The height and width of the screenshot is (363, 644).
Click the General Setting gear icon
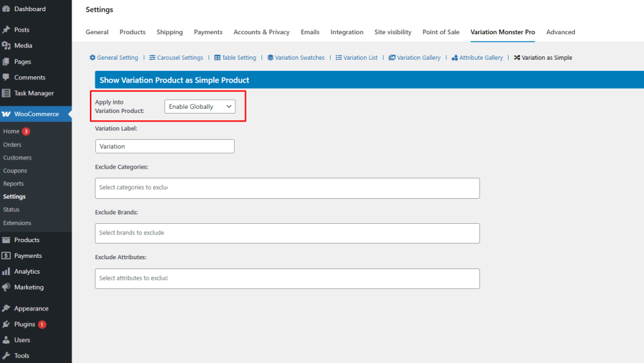(x=93, y=57)
